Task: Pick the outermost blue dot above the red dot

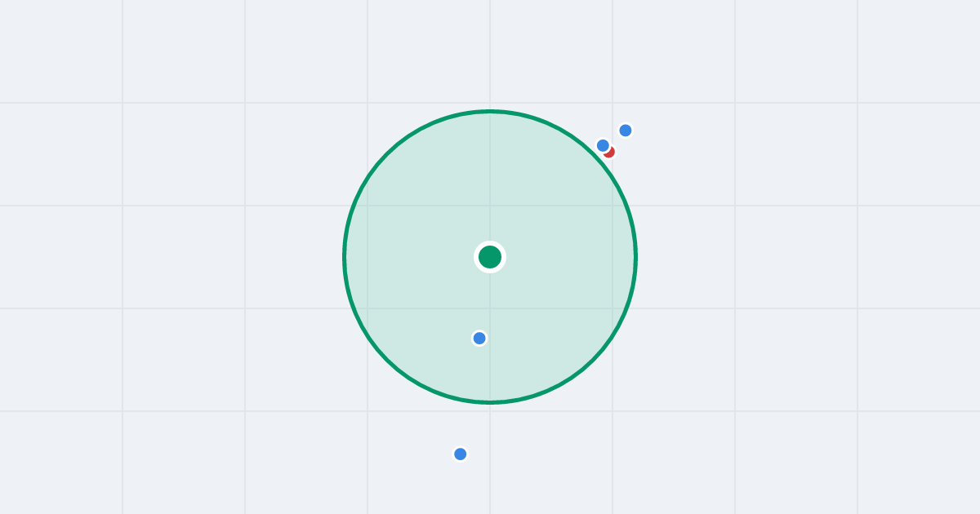Action: pyautogui.click(x=626, y=131)
